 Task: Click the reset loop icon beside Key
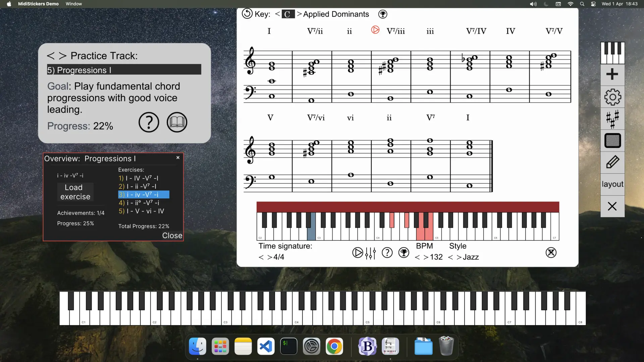[247, 14]
